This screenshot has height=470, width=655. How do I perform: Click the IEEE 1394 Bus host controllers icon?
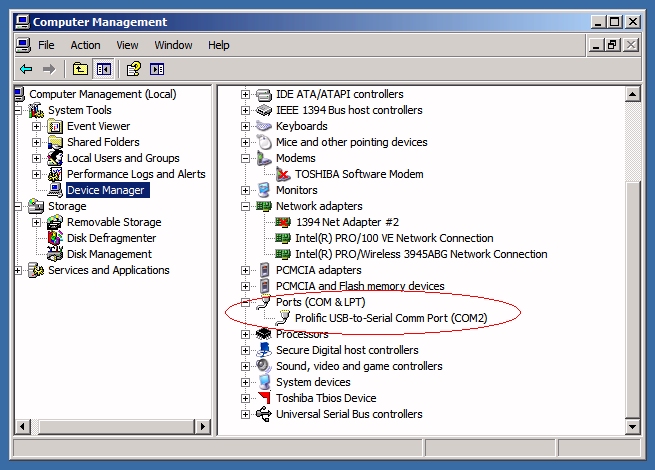[x=264, y=110]
